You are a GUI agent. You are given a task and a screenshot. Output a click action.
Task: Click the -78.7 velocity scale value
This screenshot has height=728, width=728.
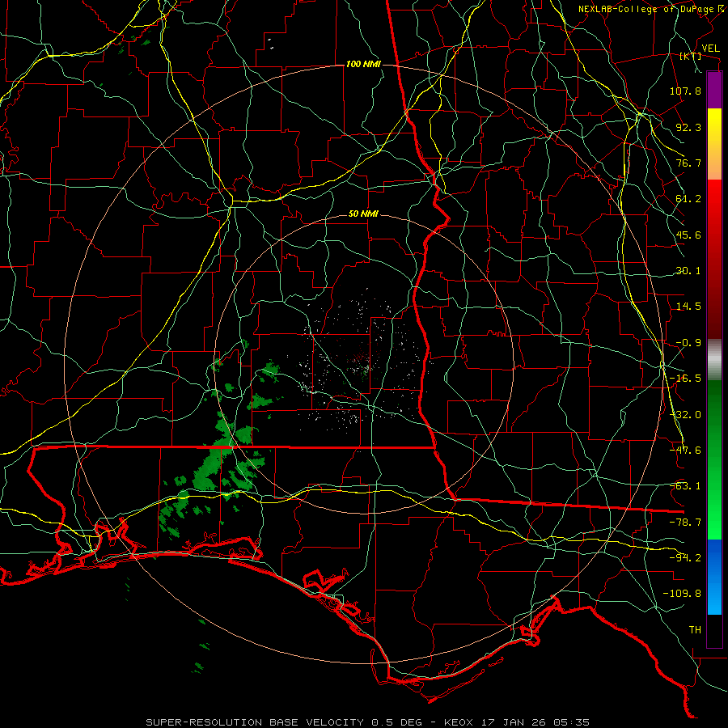click(x=685, y=523)
